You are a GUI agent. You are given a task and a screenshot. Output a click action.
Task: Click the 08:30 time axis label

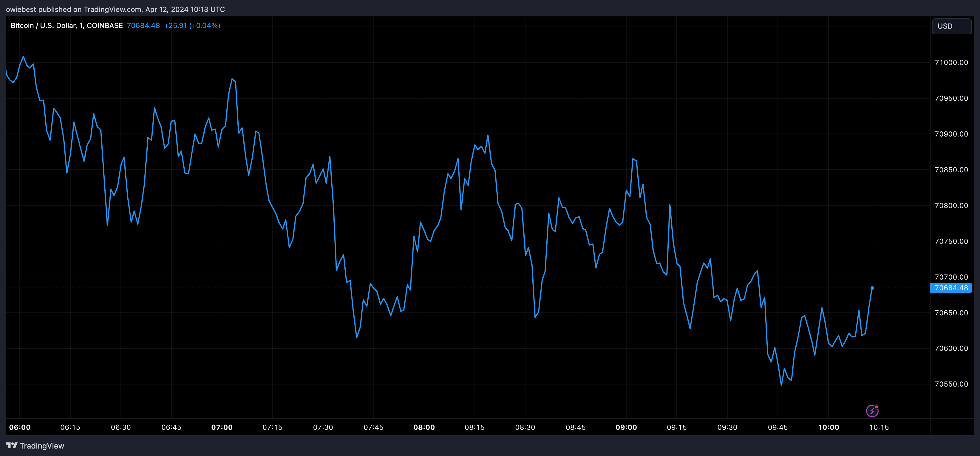(525, 427)
